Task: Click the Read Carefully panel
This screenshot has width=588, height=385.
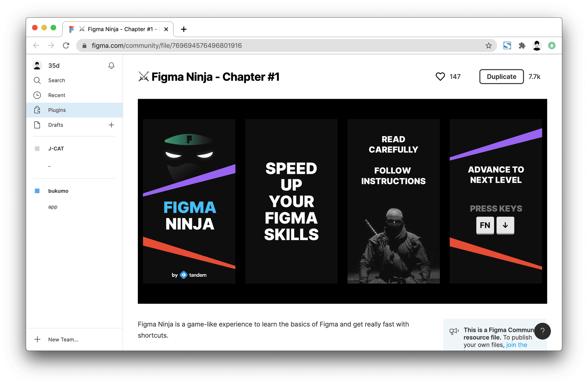Action: click(x=394, y=201)
